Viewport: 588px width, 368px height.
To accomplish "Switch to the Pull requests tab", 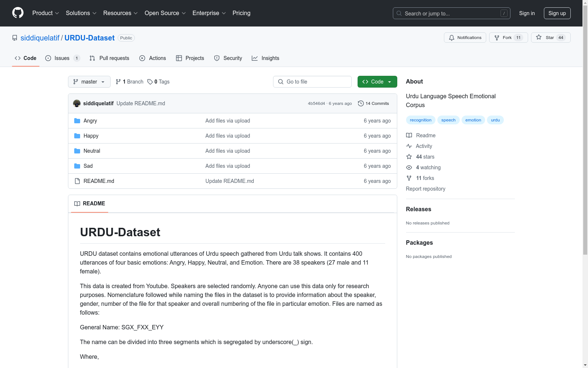I will (110, 58).
